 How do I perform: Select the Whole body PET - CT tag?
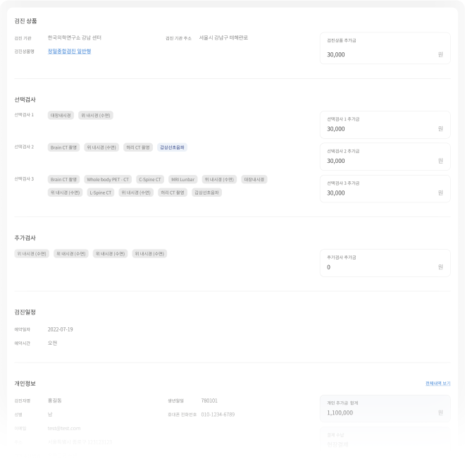107,179
